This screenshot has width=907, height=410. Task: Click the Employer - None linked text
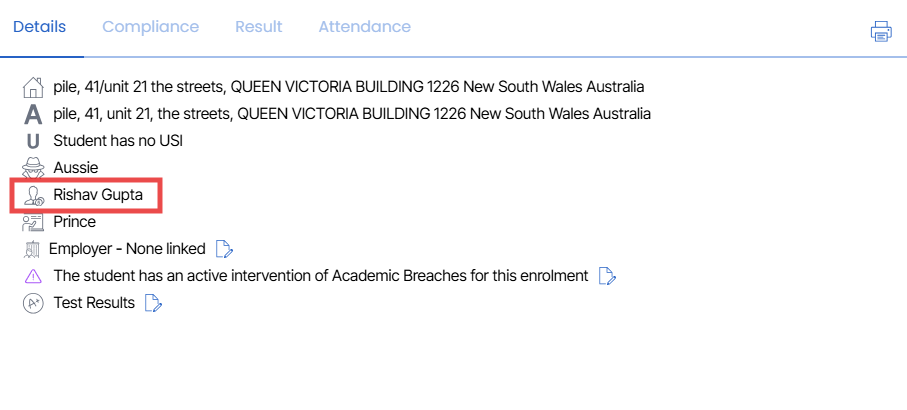(127, 249)
